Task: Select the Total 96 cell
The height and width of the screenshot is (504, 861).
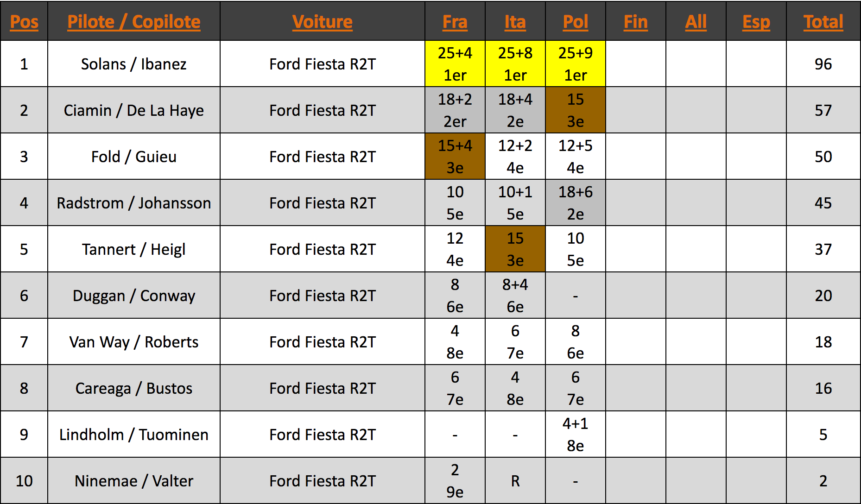Action: (x=823, y=64)
